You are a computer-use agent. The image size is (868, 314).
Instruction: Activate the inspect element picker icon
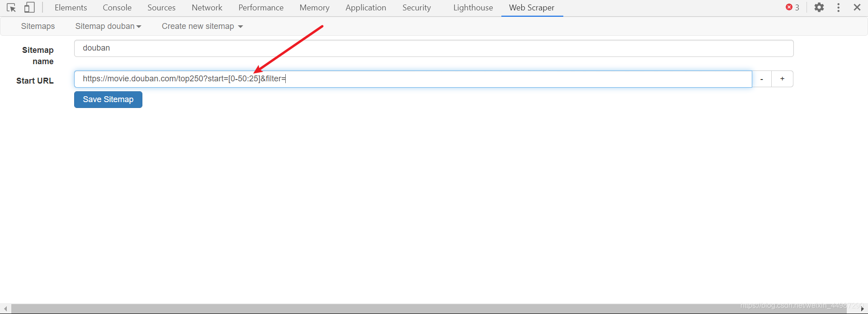[11, 8]
